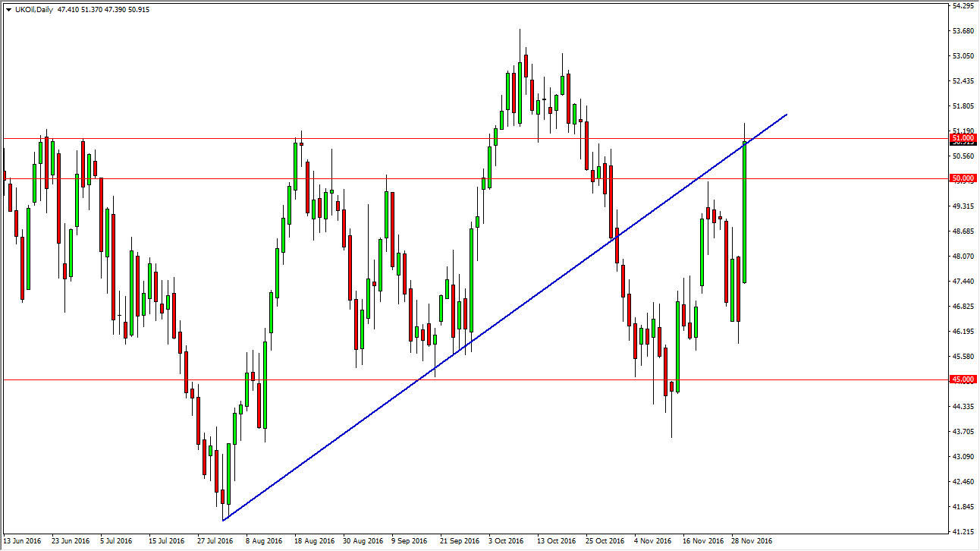Click the 52.435 price scale value
Screen dimensions: 980x551
pos(963,81)
